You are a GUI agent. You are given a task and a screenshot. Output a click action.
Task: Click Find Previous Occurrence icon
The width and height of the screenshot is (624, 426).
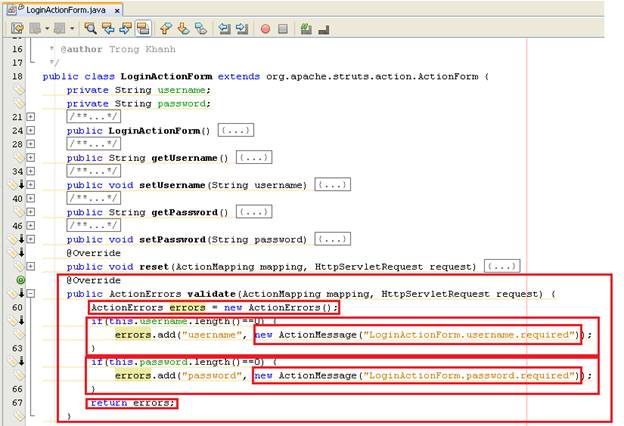108,29
